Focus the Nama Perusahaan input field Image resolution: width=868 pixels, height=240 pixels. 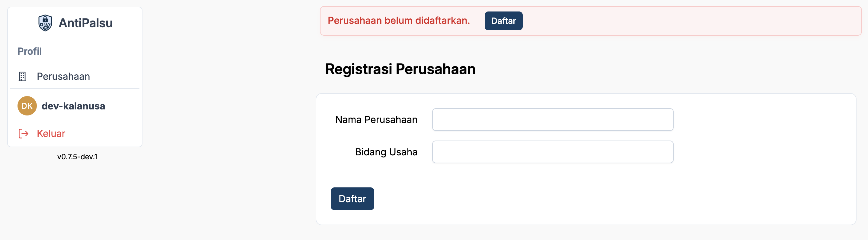click(x=552, y=119)
